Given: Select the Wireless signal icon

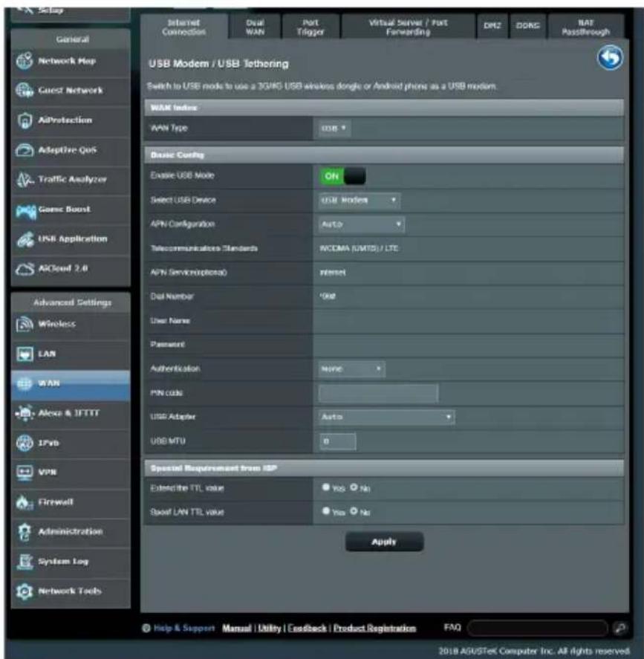Looking at the screenshot, I should [25, 324].
